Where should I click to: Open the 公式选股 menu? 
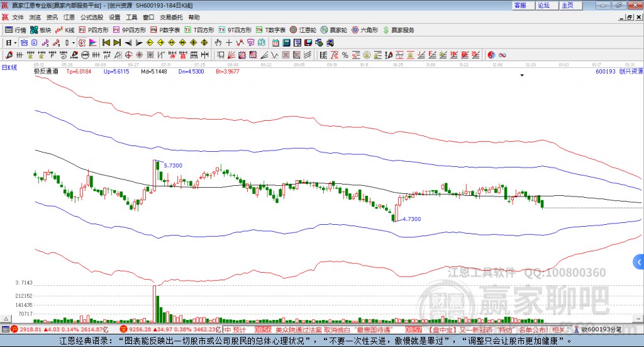click(x=91, y=17)
